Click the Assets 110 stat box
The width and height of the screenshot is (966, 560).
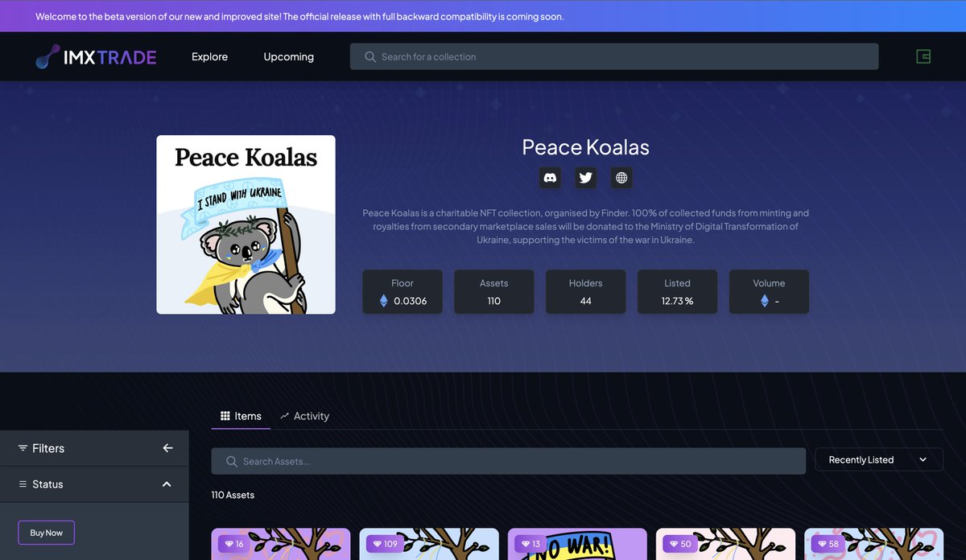click(494, 292)
